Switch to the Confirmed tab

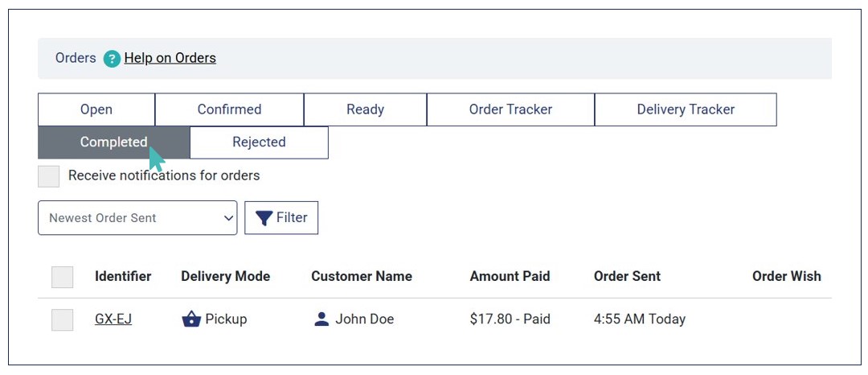coord(229,109)
